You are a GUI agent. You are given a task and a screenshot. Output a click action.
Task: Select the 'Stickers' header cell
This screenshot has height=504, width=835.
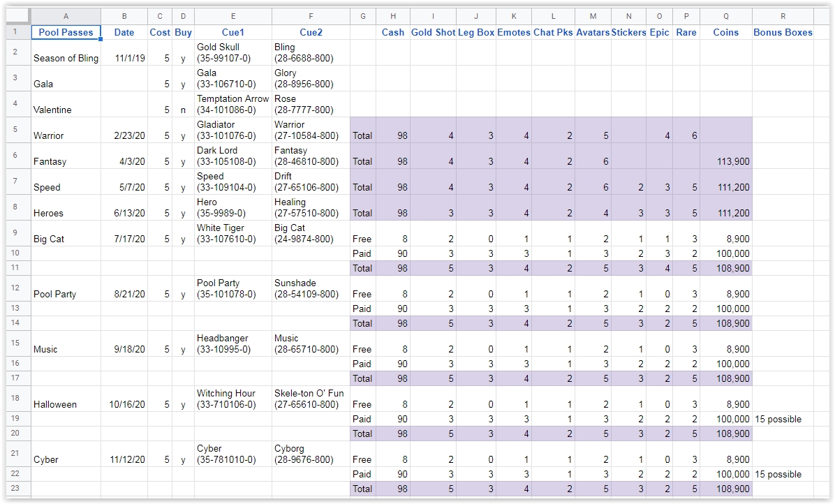628,32
